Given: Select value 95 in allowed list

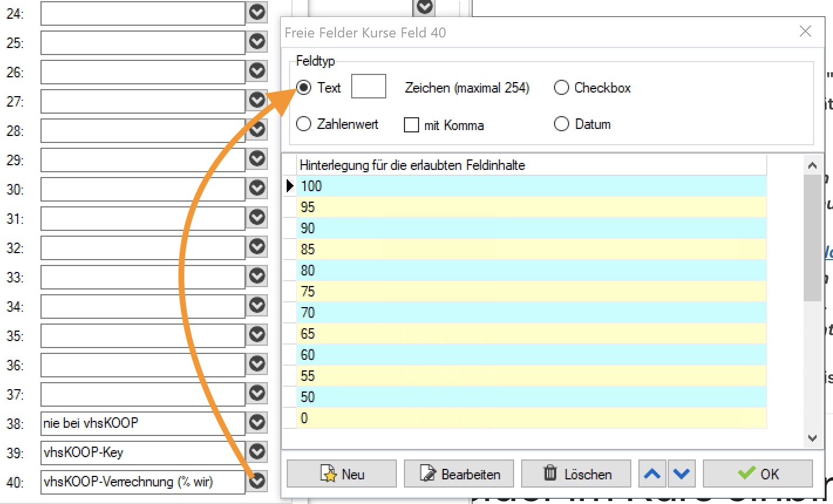Looking at the screenshot, I should pos(532,207).
